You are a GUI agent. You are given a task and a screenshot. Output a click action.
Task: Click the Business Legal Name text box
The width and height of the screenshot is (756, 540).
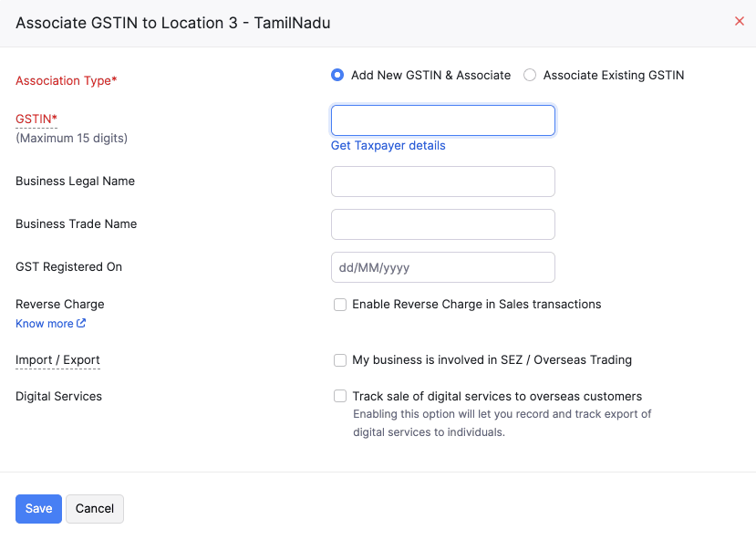tap(442, 182)
